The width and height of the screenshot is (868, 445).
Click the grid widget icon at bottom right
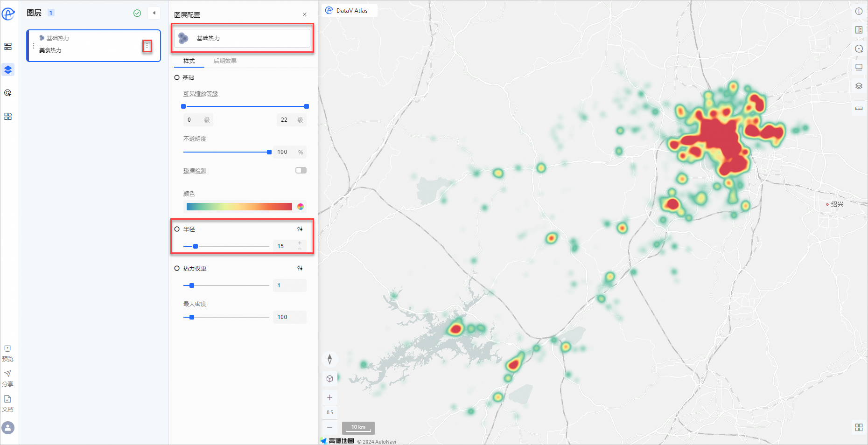(859, 427)
